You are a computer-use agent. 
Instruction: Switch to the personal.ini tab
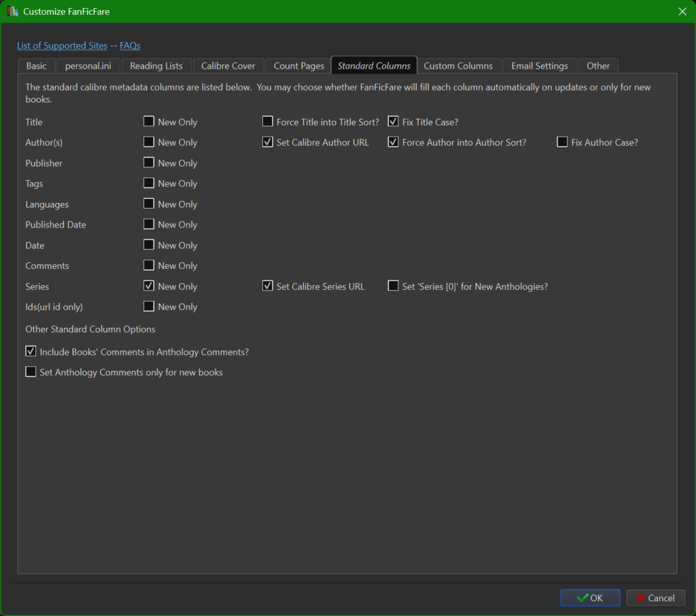88,65
